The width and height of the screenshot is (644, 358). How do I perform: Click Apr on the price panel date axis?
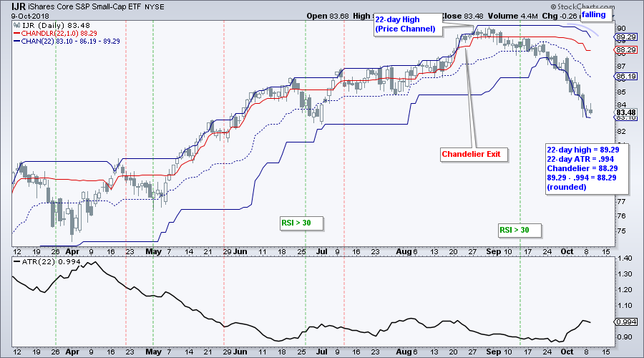pos(73,251)
